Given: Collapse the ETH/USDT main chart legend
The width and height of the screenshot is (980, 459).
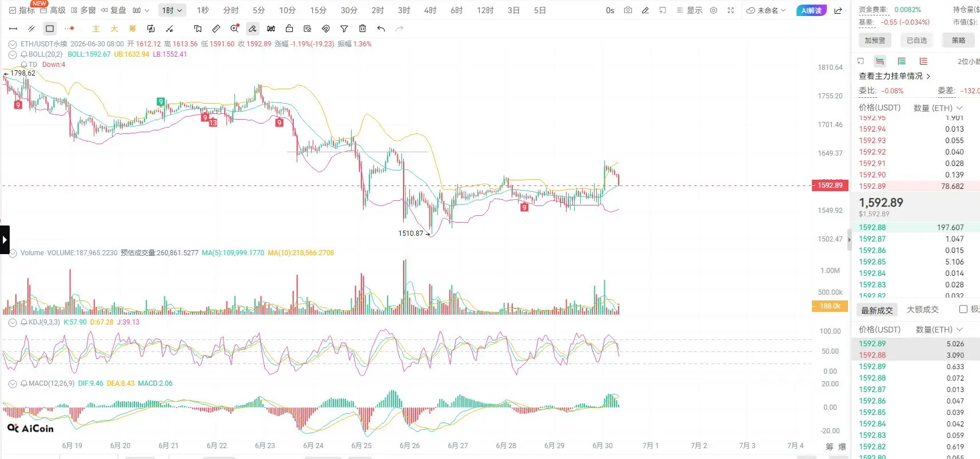Looking at the screenshot, I should tap(13, 44).
